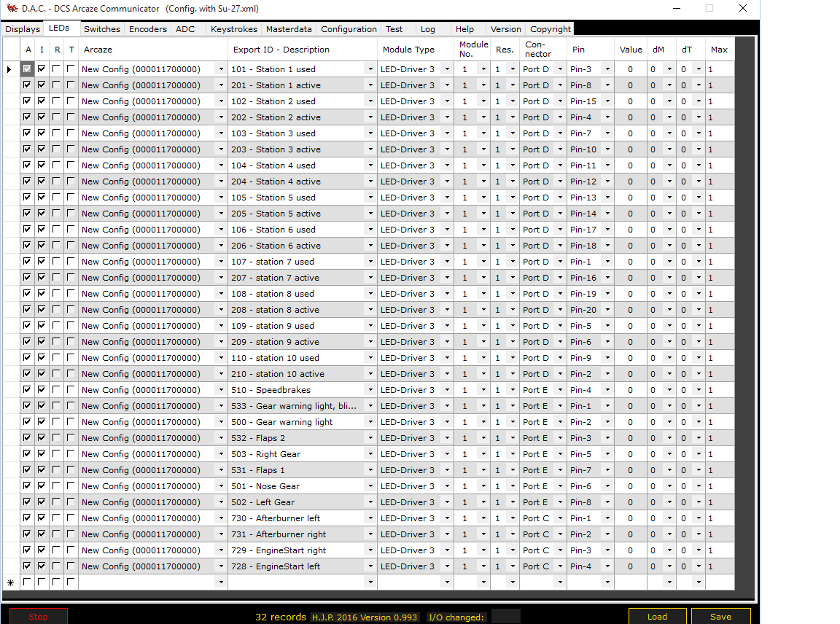This screenshot has width=840, height=624.
Task: Enable T checkbox for EngineStart left row
Action: (71, 566)
